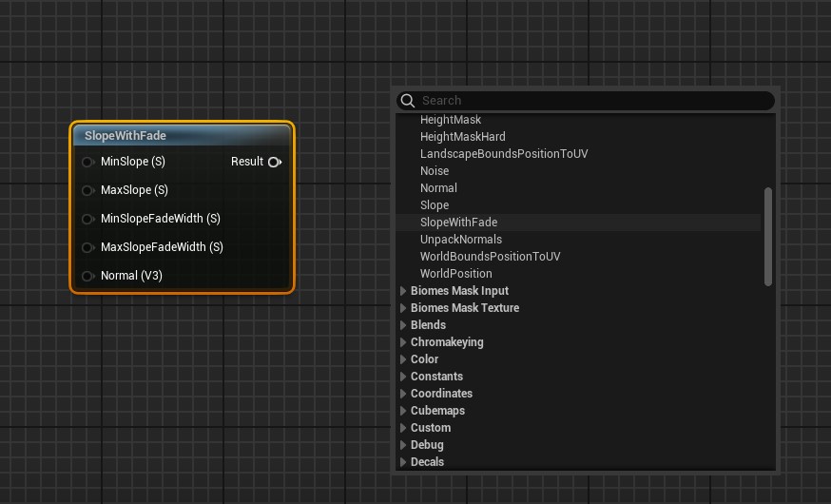The image size is (831, 504).
Task: Click the MinSlopeFadeWidth (S) input pin
Action: (87, 219)
